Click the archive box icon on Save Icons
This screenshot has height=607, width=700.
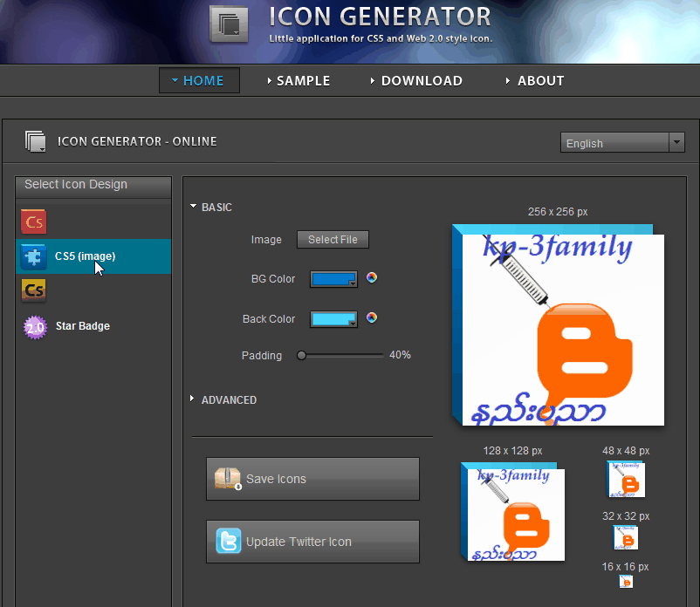pos(228,479)
